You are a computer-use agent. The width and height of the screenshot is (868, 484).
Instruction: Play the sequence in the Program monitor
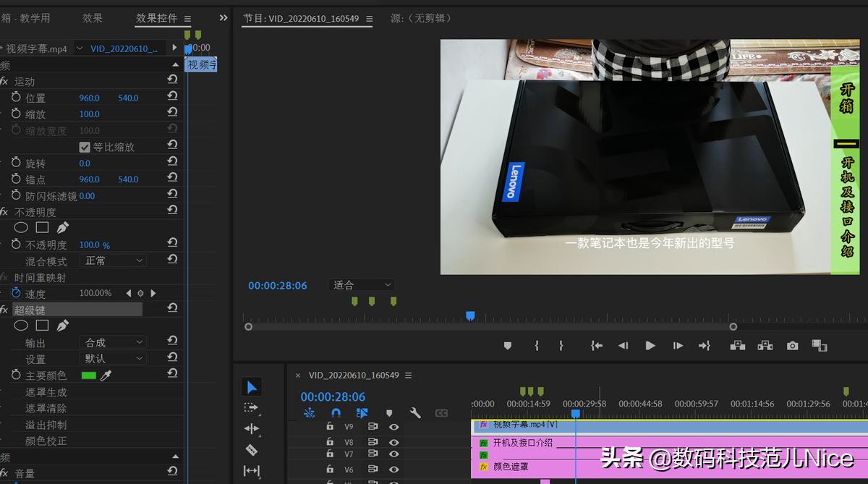pyautogui.click(x=650, y=345)
